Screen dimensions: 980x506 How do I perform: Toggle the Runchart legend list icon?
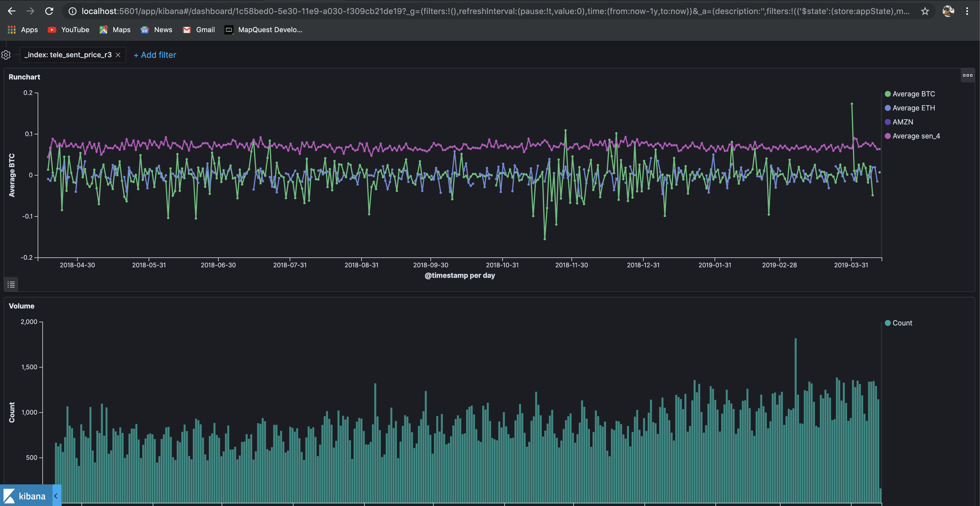(x=11, y=285)
